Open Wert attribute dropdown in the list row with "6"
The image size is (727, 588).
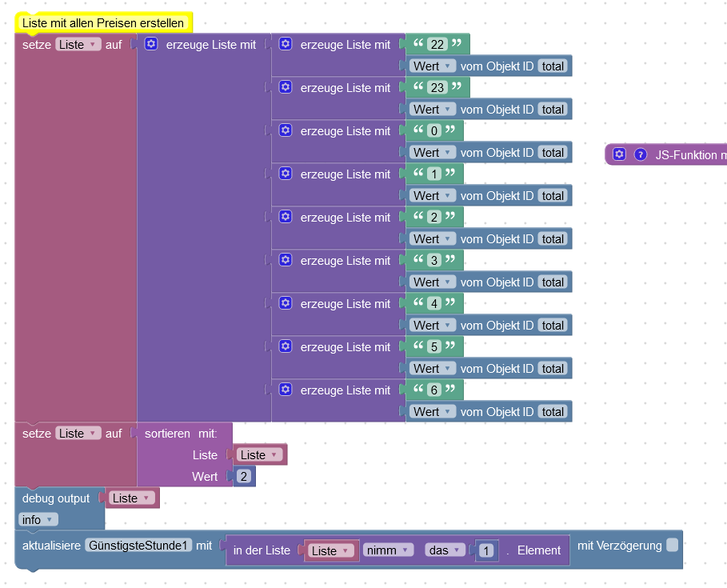432,411
